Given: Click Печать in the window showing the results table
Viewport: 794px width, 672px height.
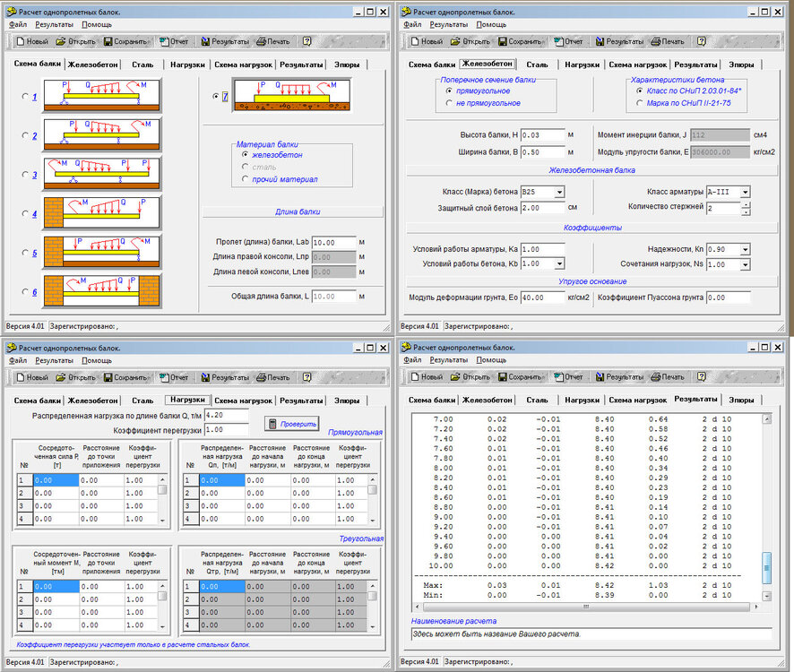Looking at the screenshot, I should (x=667, y=377).
